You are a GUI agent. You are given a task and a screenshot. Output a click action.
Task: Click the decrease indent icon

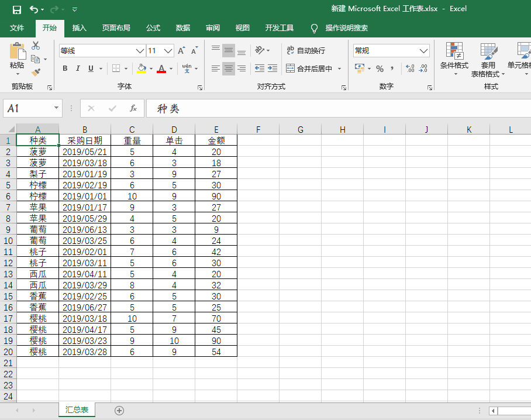pos(260,68)
